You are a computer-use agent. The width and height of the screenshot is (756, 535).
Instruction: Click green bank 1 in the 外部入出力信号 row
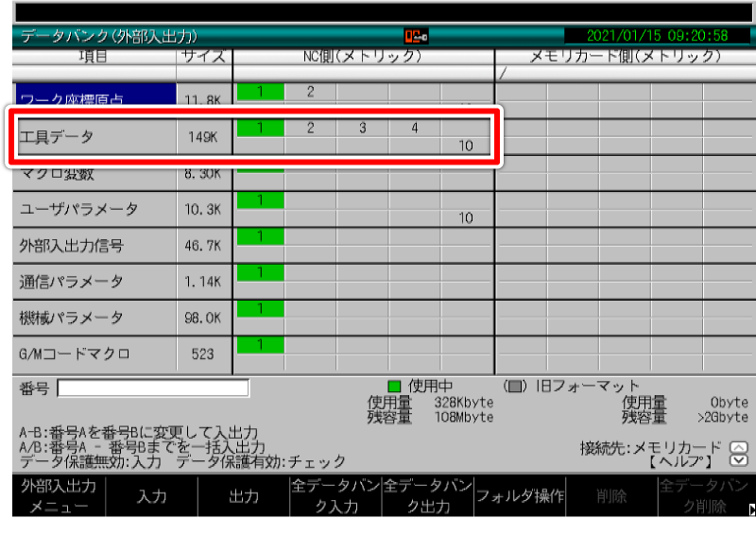pyautogui.click(x=261, y=236)
